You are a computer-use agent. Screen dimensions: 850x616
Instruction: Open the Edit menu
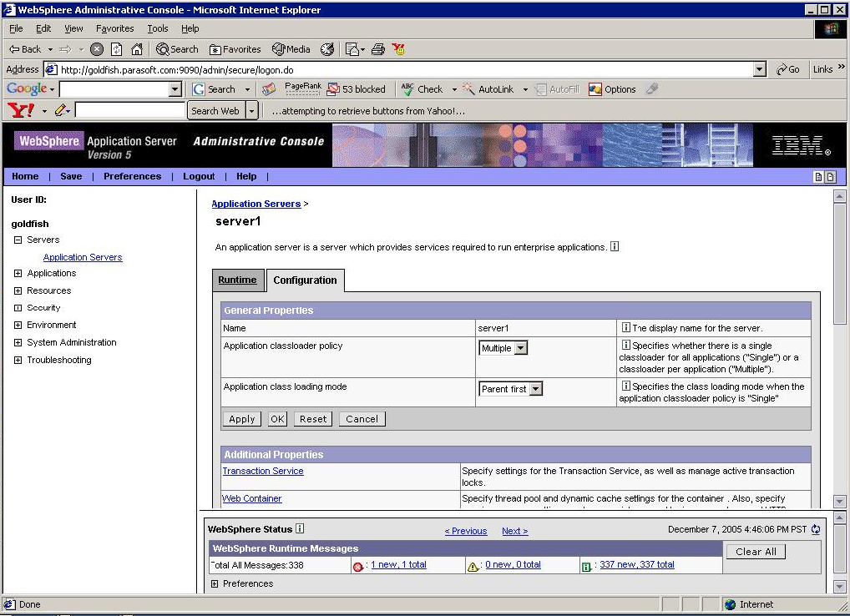point(43,28)
